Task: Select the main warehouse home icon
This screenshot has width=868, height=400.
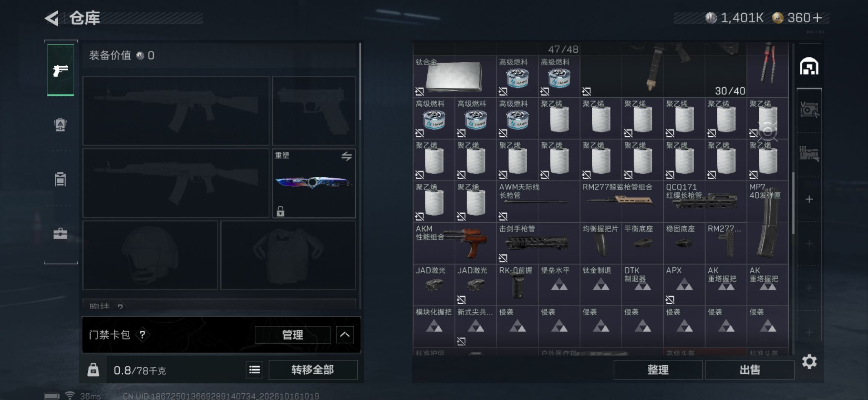Action: pos(809,67)
